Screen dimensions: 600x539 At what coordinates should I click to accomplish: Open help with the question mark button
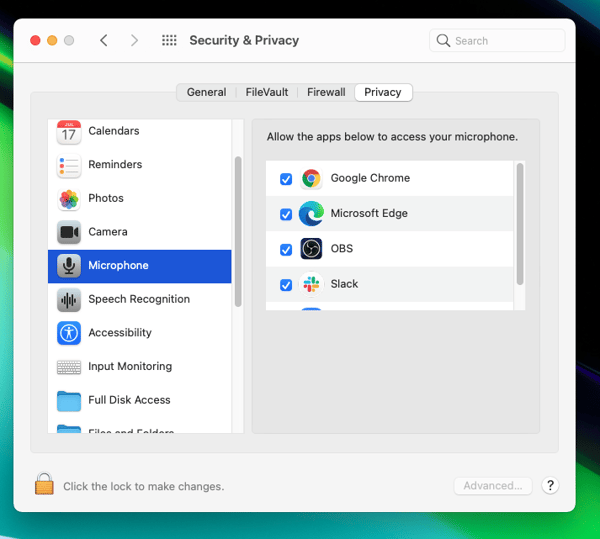(x=550, y=485)
